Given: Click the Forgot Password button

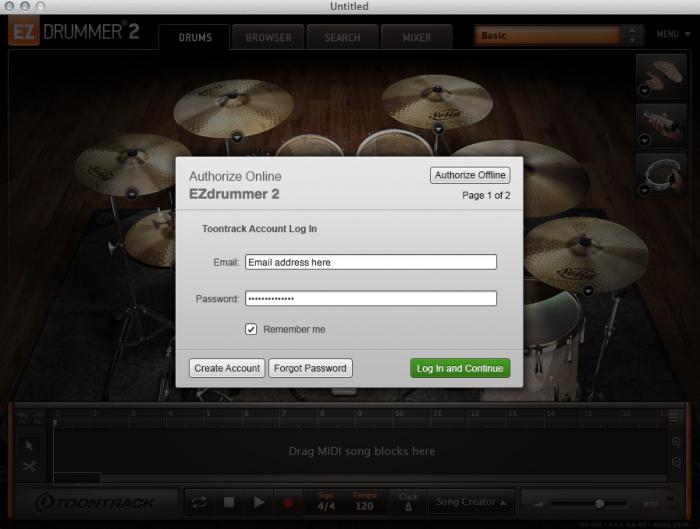Looking at the screenshot, I should click(310, 368).
